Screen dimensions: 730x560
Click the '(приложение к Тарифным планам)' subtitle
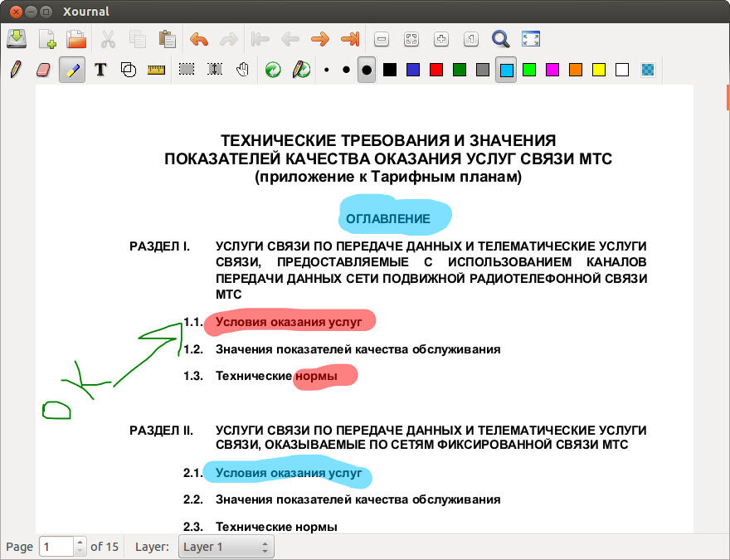pyautogui.click(x=388, y=177)
